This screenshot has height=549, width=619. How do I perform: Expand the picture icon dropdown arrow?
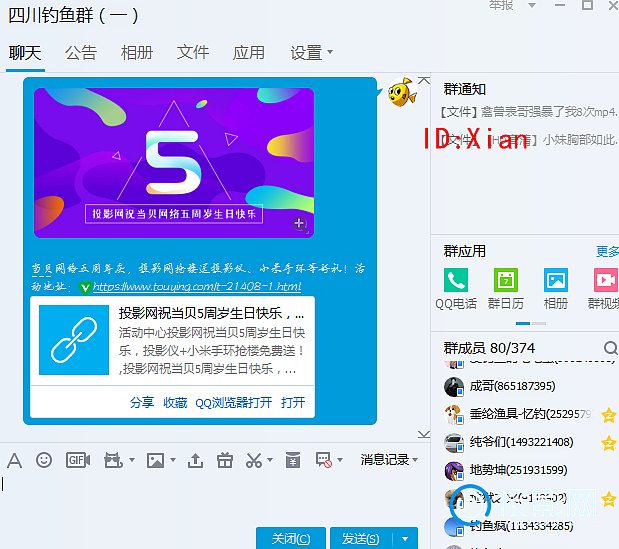tap(173, 460)
